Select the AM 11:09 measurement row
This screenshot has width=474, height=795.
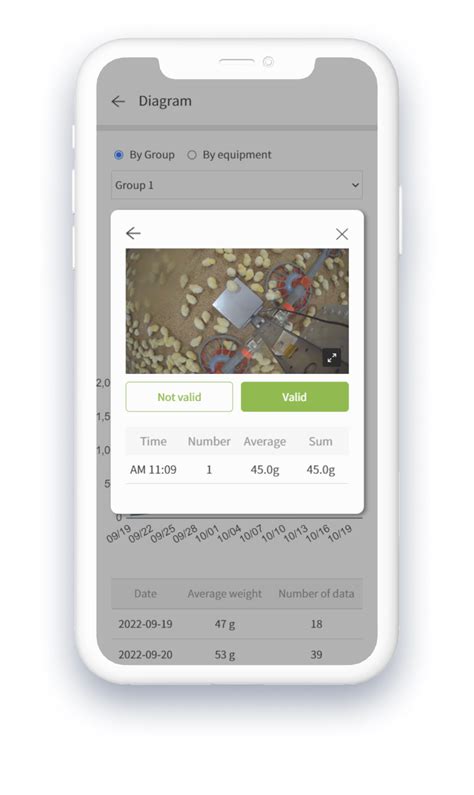click(x=237, y=469)
